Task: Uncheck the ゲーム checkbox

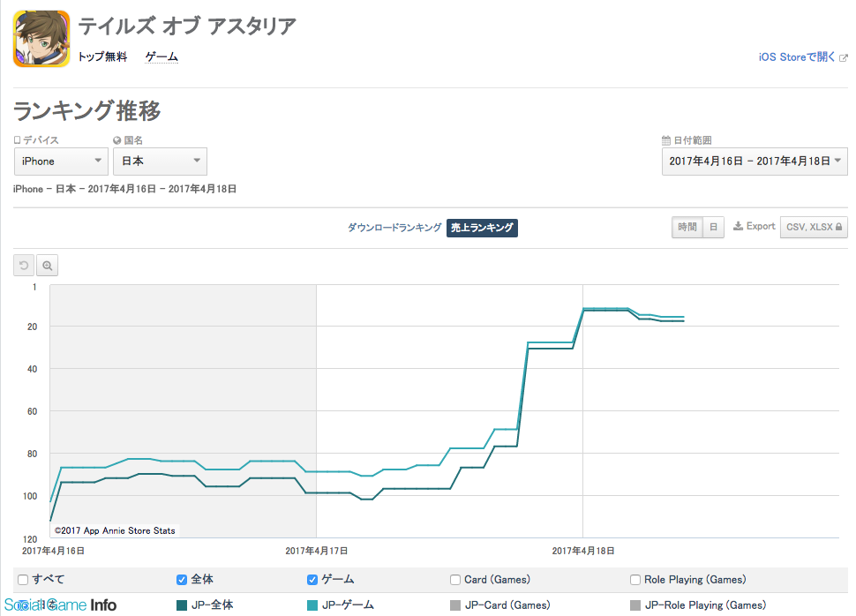Action: pos(312,580)
